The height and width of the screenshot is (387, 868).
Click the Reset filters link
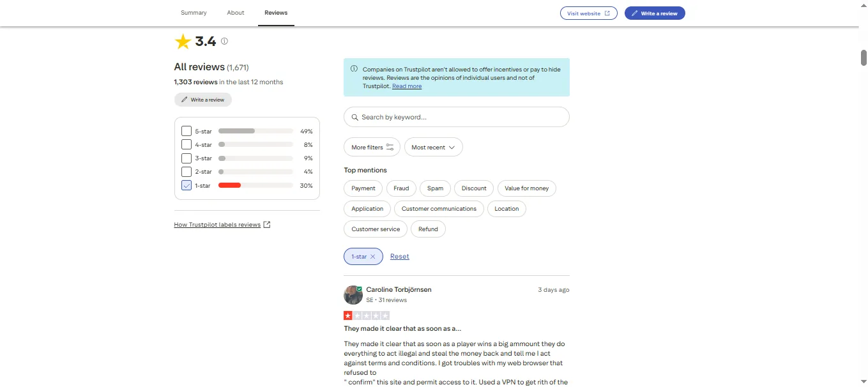tap(400, 257)
